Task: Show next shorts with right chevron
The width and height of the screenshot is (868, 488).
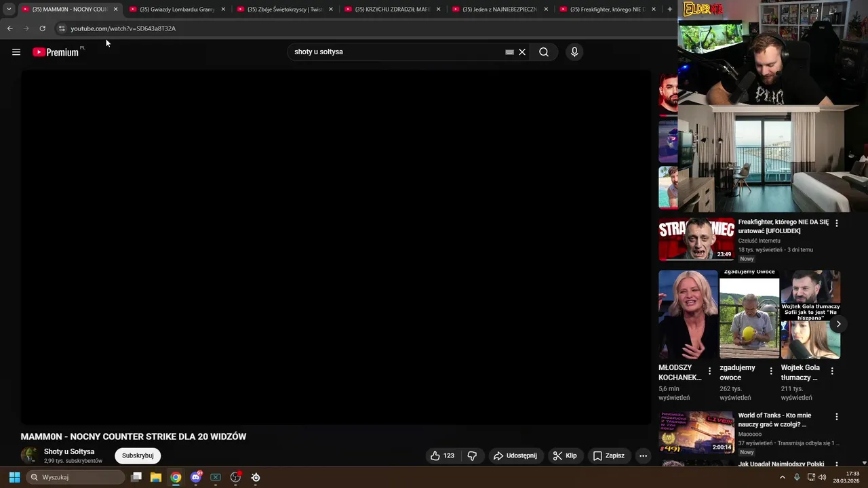Action: click(x=838, y=324)
